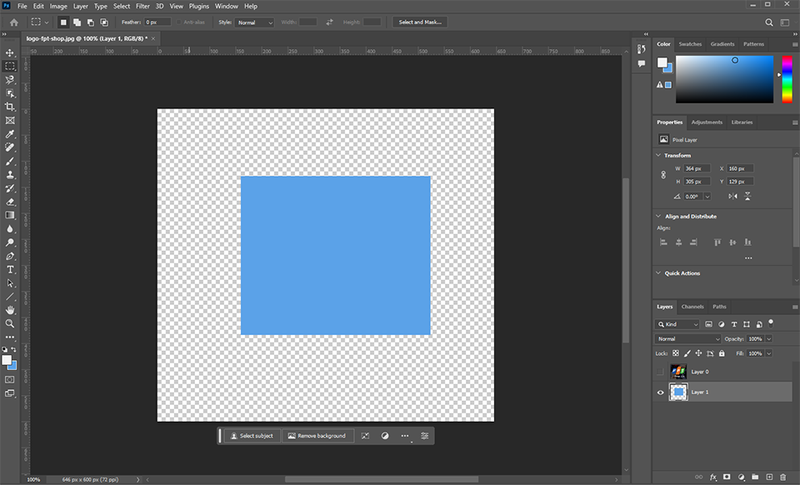Select the Eyedropper tool
800x485 pixels.
tap(10, 134)
